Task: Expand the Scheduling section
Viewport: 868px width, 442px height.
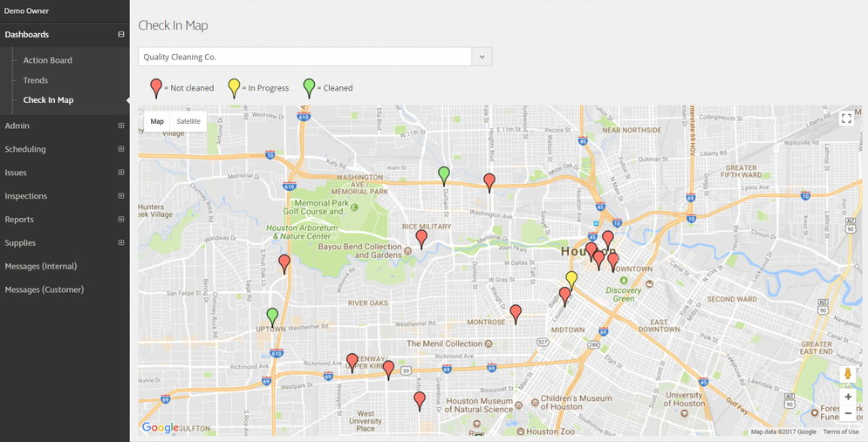Action: coord(120,149)
